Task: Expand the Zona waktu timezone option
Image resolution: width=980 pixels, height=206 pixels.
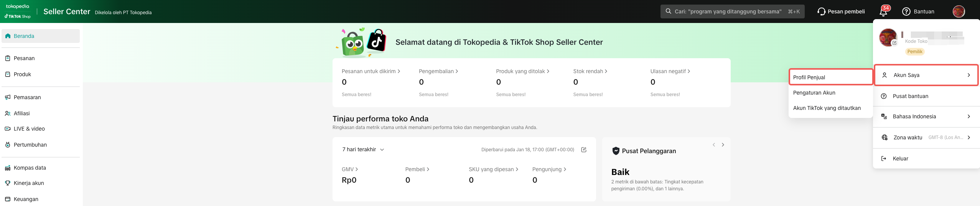Action: pyautogui.click(x=926, y=137)
